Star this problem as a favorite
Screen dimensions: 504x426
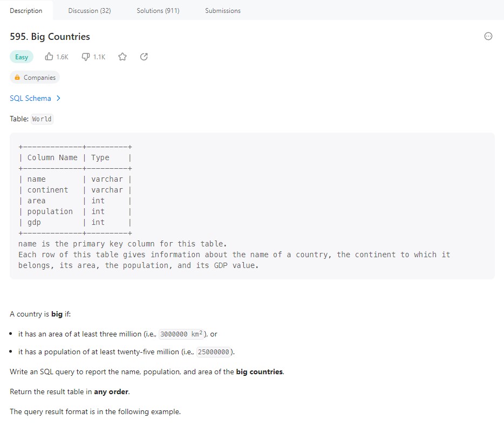click(x=122, y=57)
